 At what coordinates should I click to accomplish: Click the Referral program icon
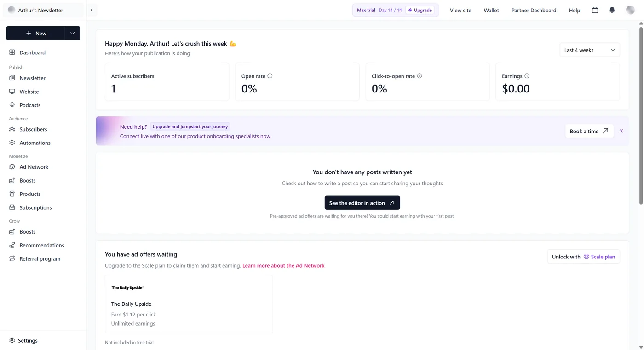[12, 258]
